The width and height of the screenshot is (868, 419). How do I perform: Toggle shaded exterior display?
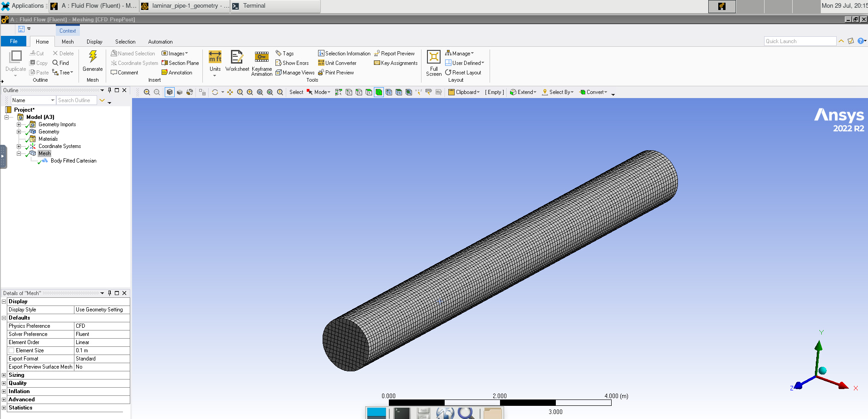(180, 92)
